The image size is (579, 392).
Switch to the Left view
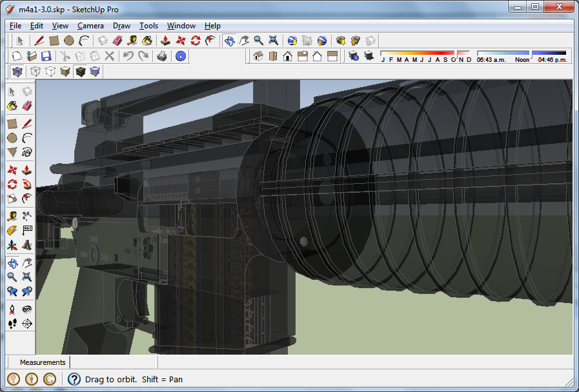pos(332,56)
